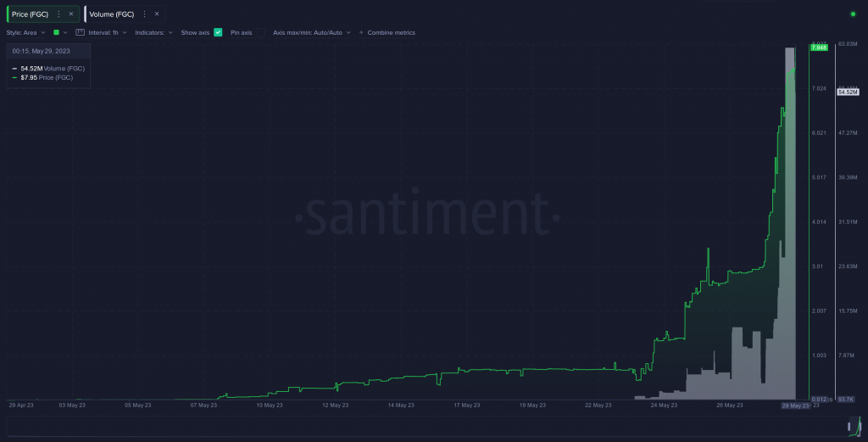
Task: Click the 29 Apr 23 date label
Action: [21, 406]
